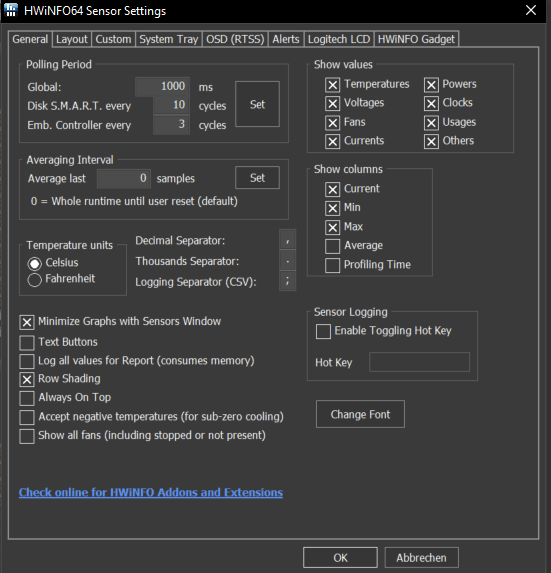The height and width of the screenshot is (573, 551).
Task: Edit the Emb. Controller cycles field
Action: 171,125
